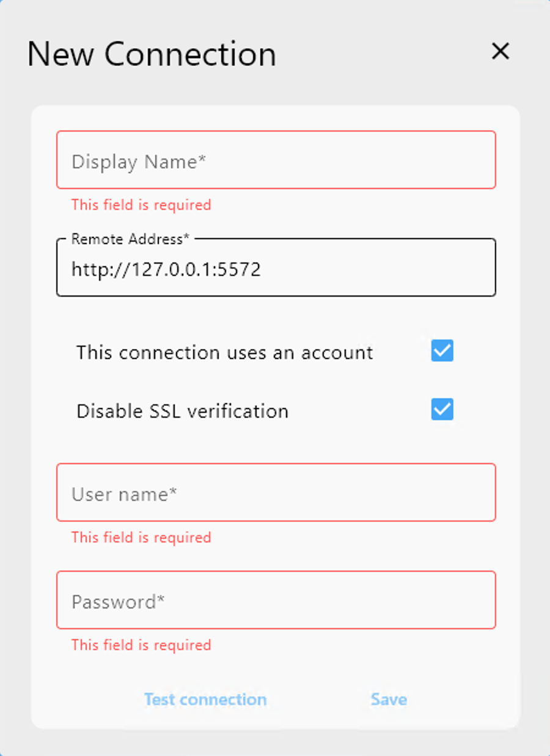Disable SSL verification checkbox
Screen dimensions: 550x756
click(442, 409)
